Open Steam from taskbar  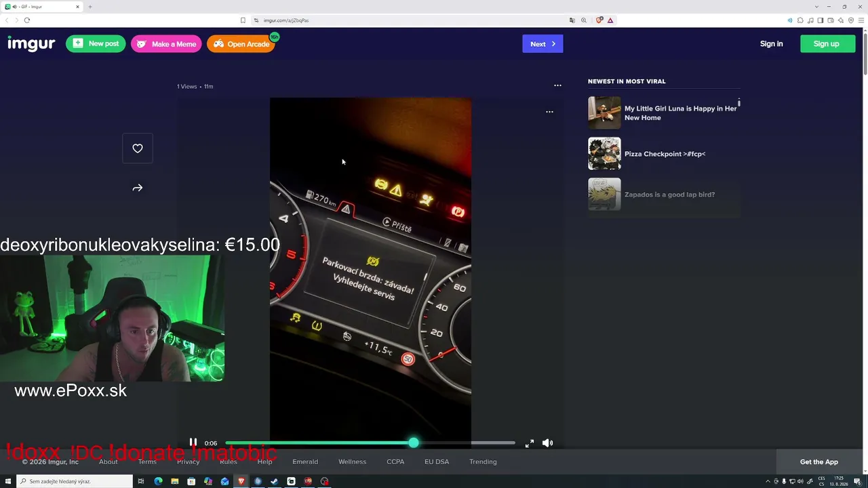click(x=274, y=481)
